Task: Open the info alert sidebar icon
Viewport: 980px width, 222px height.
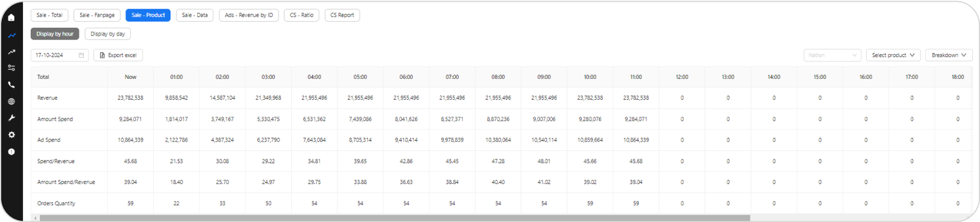Action: point(11,152)
